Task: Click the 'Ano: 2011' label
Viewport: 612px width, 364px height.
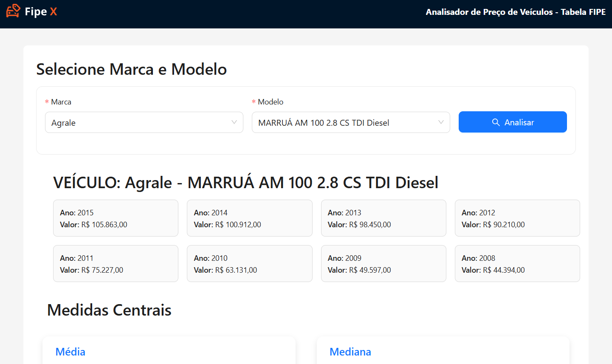Action: 76,258
